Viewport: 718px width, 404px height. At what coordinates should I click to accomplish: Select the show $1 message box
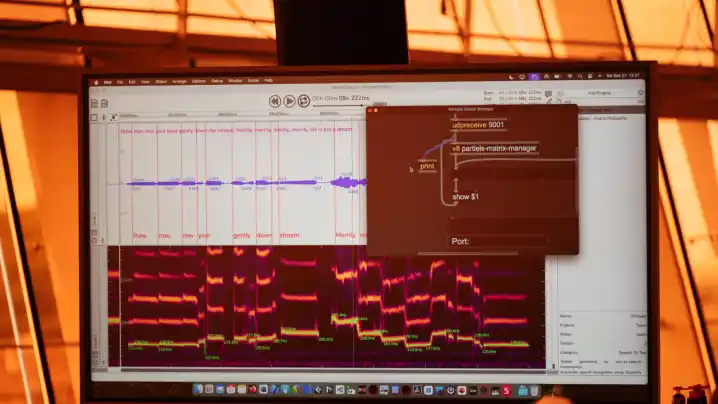point(465,197)
